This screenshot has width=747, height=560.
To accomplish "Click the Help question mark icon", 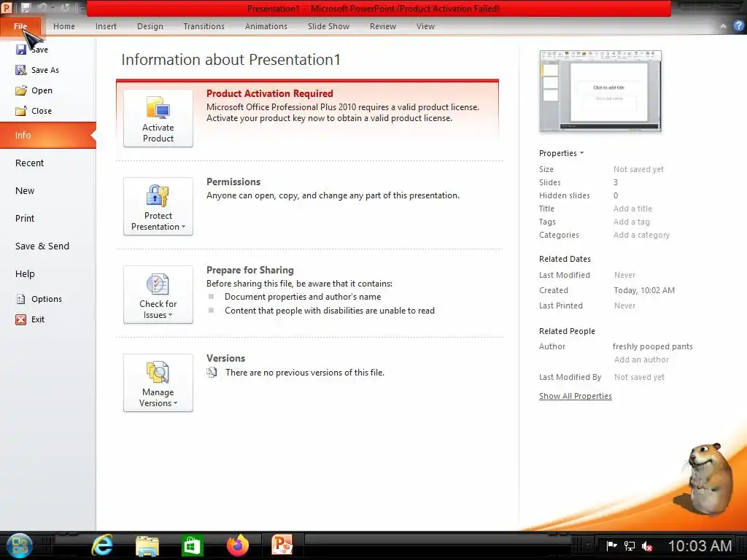I will pos(738,26).
